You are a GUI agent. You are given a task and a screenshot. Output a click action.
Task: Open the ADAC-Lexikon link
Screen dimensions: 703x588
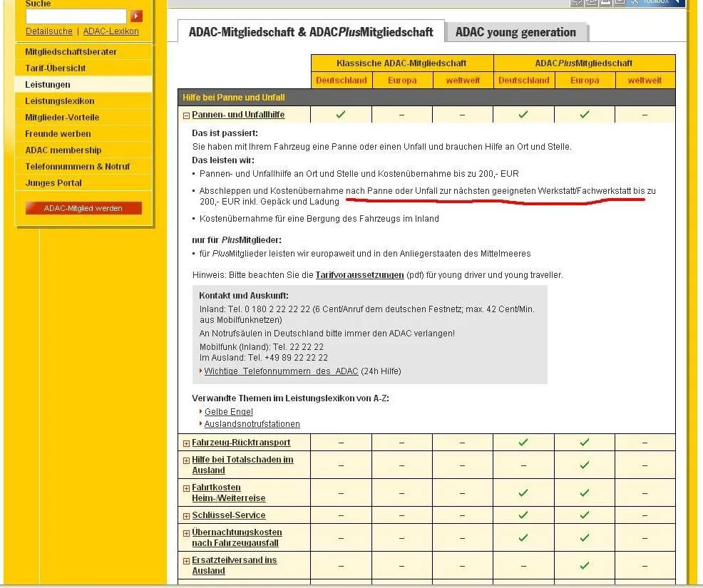click(111, 31)
